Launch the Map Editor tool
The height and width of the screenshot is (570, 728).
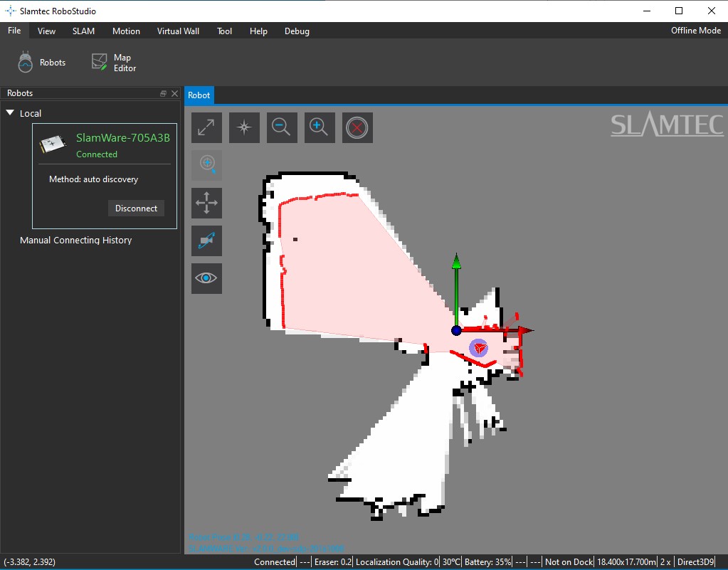click(x=114, y=62)
